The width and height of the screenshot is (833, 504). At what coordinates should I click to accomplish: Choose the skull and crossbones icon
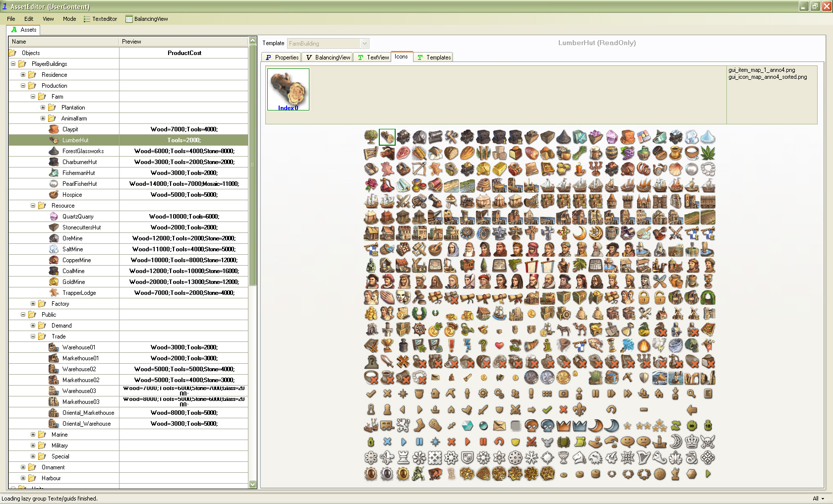click(x=708, y=442)
